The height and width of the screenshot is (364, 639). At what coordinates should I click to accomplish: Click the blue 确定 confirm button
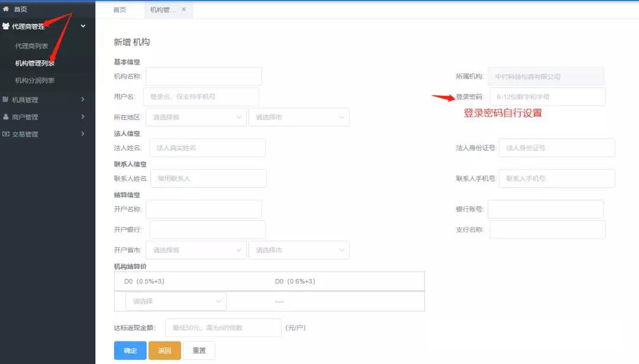click(130, 350)
